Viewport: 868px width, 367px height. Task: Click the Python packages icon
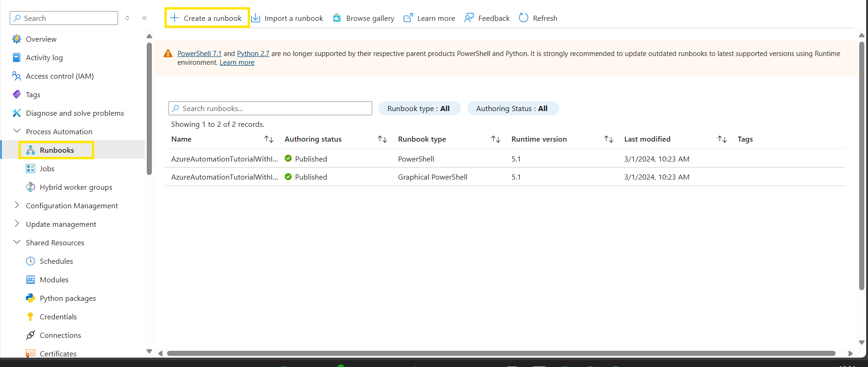click(31, 298)
